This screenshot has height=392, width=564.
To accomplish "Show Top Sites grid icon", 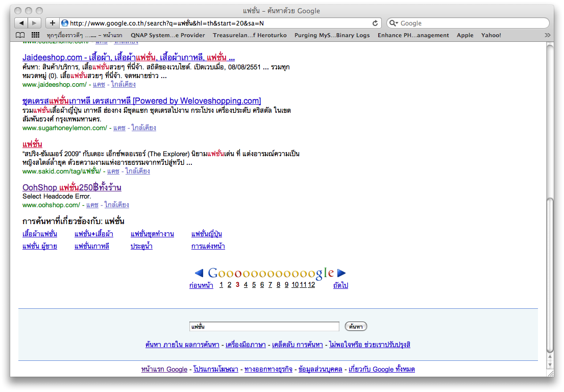I will click(x=35, y=35).
